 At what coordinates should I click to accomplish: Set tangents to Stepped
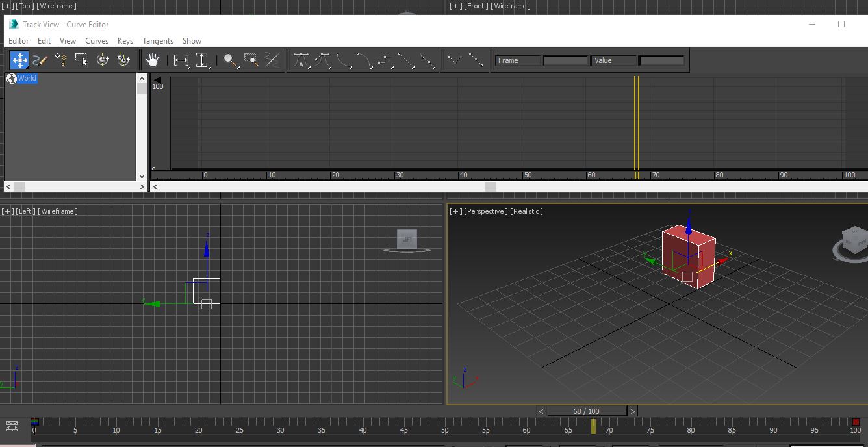(x=385, y=60)
